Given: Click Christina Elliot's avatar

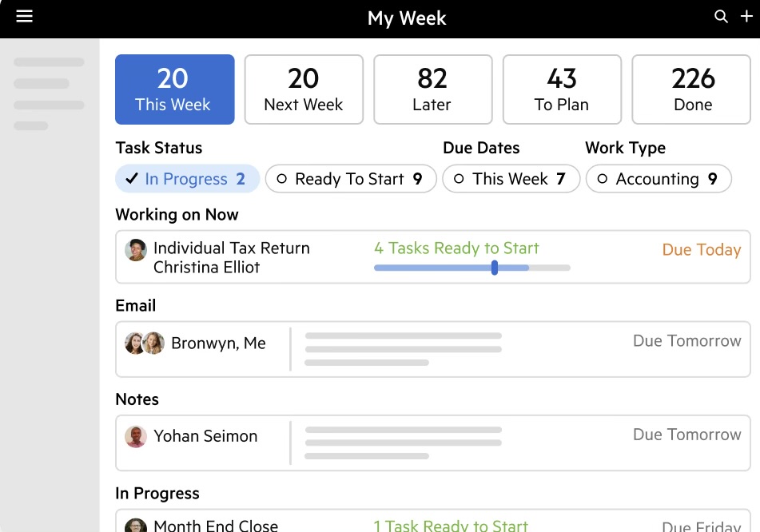Looking at the screenshot, I should point(135,249).
